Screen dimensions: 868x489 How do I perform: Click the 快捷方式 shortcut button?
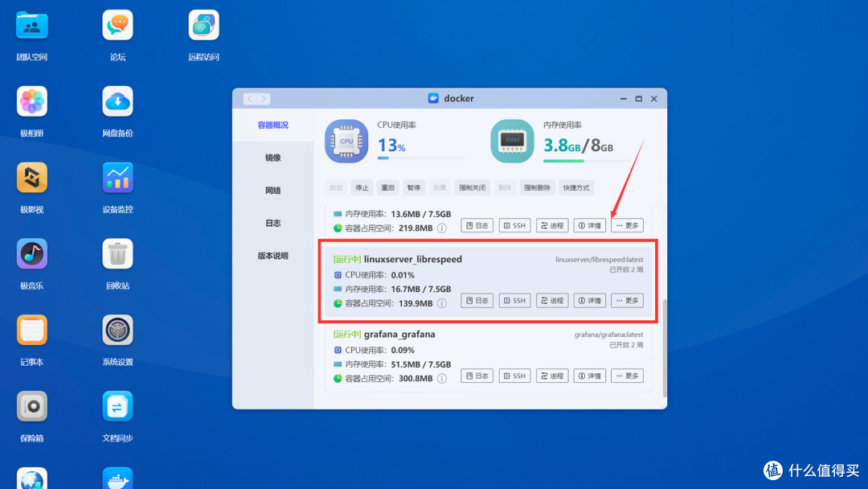pos(576,187)
